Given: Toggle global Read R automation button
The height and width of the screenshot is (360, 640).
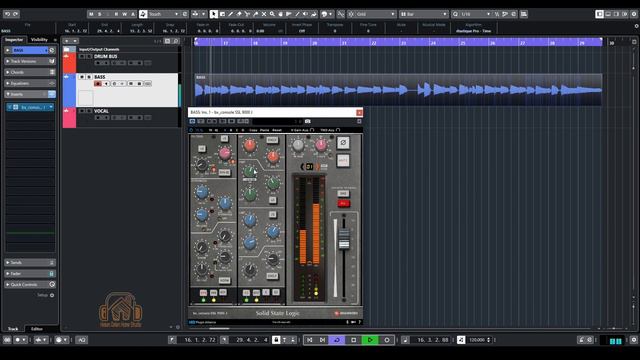Looking at the screenshot, I should click(116, 14).
